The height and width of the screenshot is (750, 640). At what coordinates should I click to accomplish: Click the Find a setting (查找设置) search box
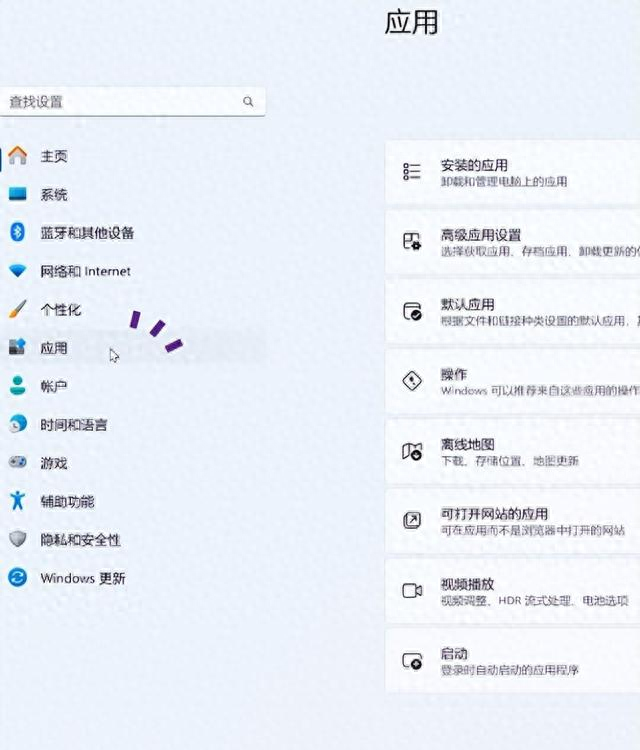[x=132, y=101]
